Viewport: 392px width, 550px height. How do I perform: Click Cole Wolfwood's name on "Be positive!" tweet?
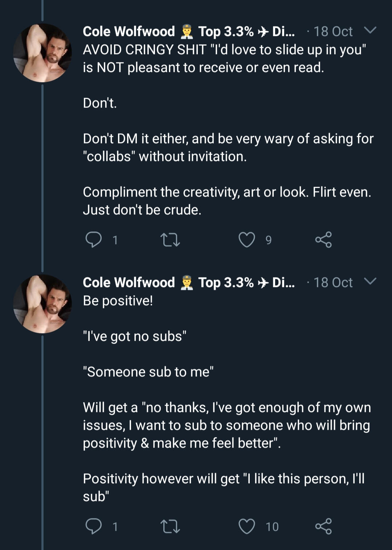click(x=129, y=283)
